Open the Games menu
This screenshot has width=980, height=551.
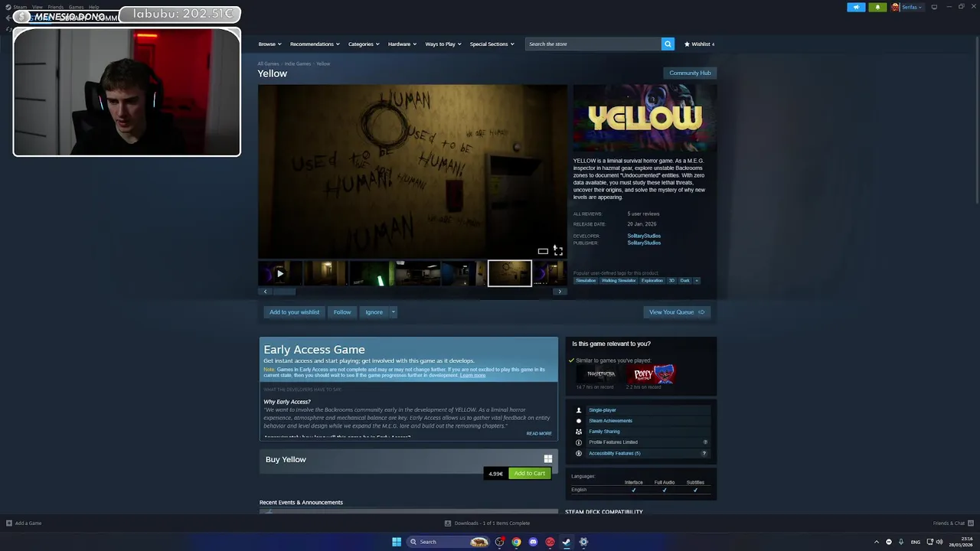point(76,7)
